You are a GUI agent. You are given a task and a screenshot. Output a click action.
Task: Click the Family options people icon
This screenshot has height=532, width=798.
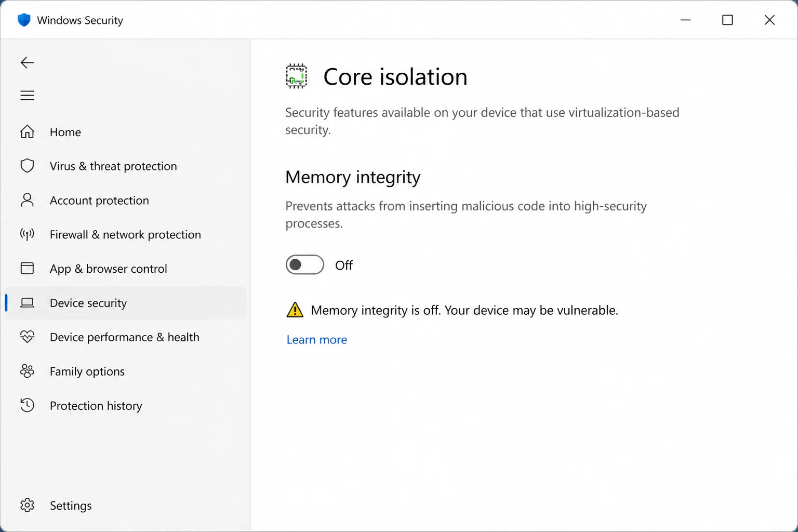27,371
